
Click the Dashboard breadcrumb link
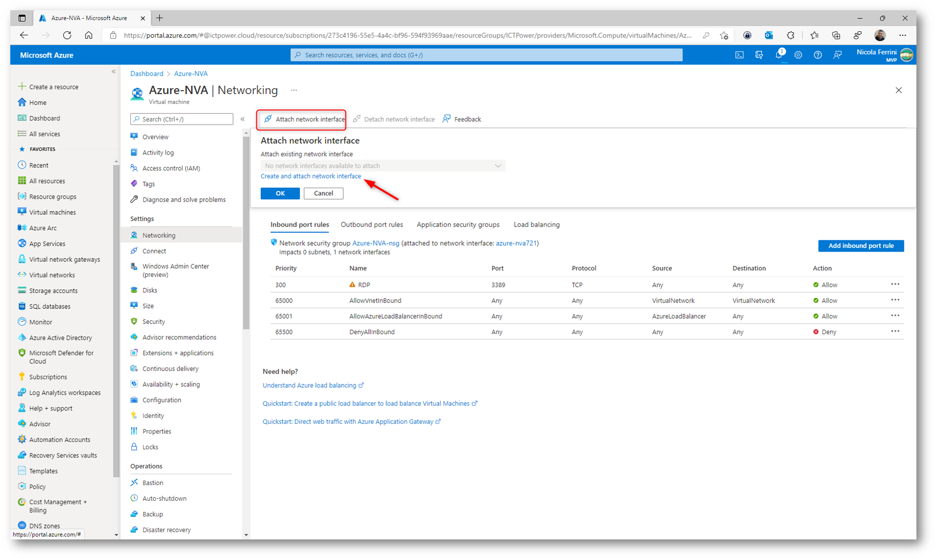coord(146,73)
